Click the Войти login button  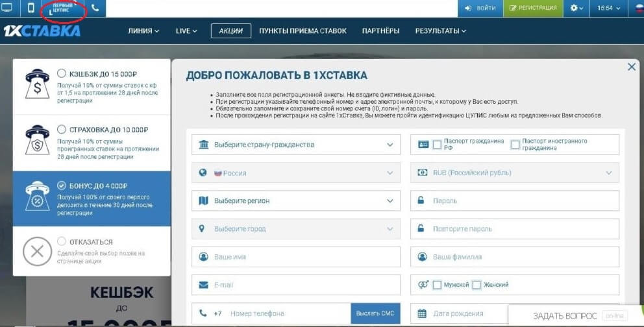(x=480, y=8)
